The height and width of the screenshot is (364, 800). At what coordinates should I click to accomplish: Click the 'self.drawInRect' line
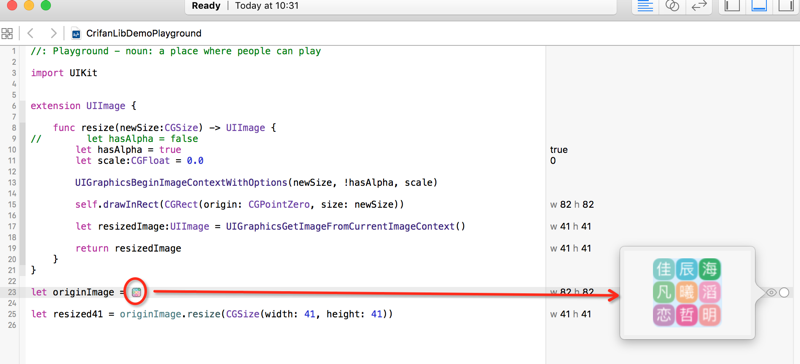[240, 205]
